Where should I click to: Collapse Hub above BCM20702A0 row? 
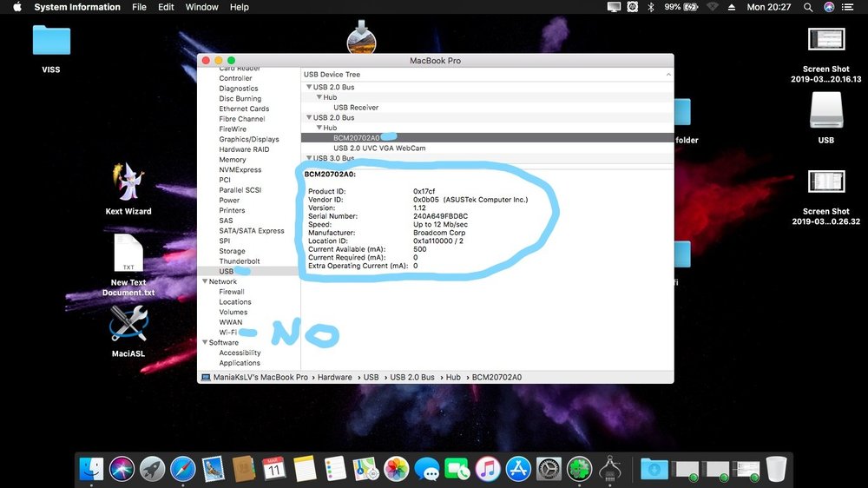pos(319,128)
